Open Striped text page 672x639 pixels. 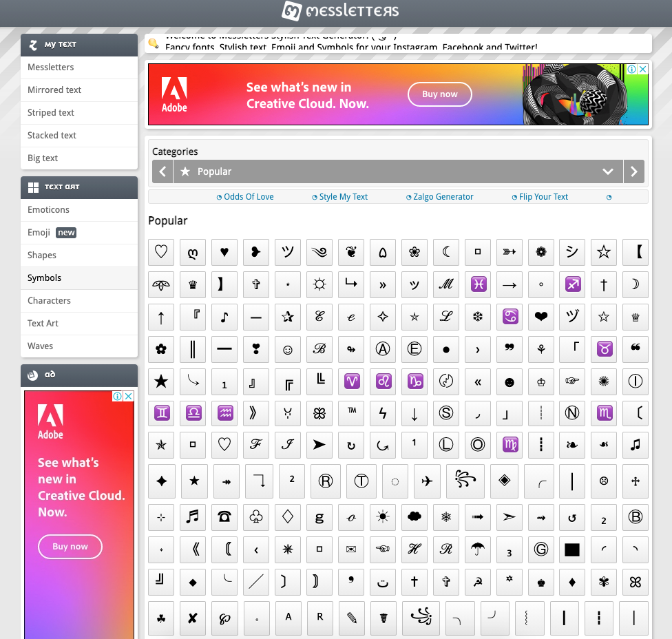click(79, 113)
